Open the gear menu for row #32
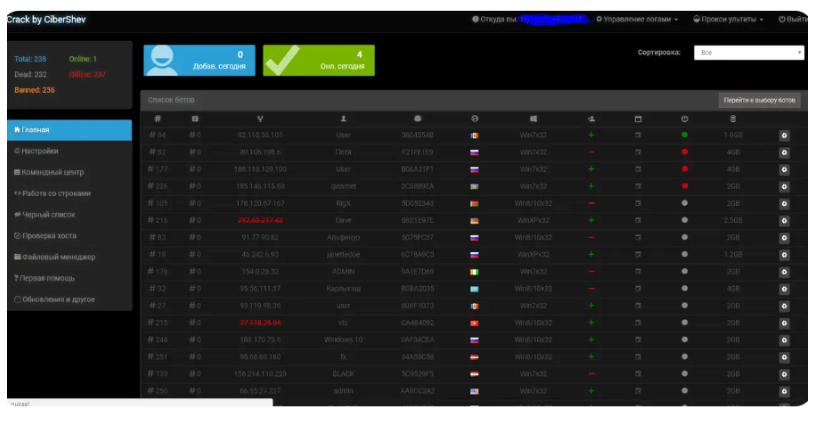Viewport: 818px width, 421px height. [x=784, y=289]
